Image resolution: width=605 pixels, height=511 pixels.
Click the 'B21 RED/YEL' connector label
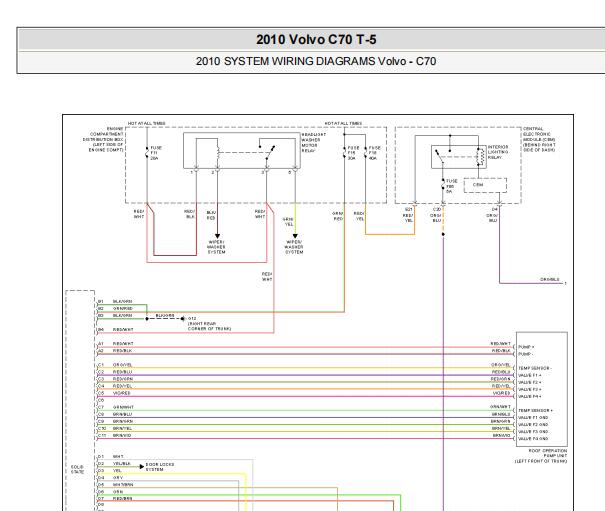(x=409, y=215)
